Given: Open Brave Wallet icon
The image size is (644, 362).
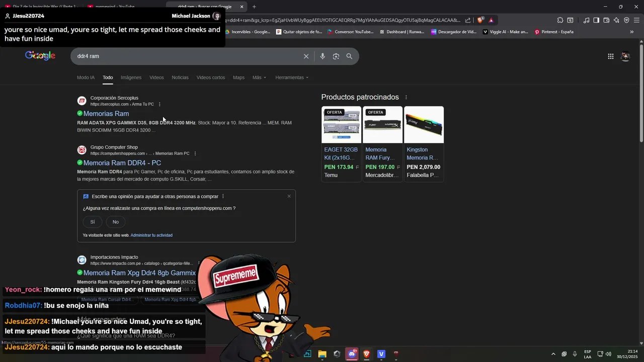Looking at the screenshot, I should click(x=606, y=20).
